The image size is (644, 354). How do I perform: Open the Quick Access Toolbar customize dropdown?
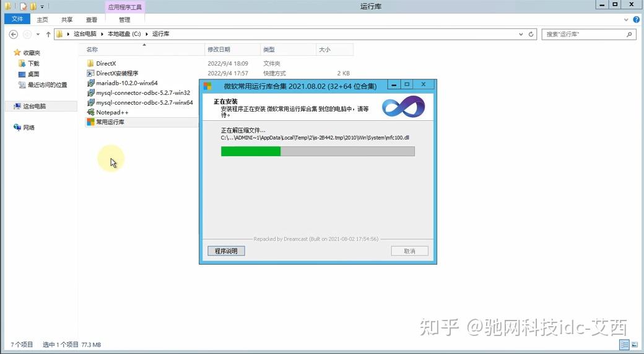point(42,7)
